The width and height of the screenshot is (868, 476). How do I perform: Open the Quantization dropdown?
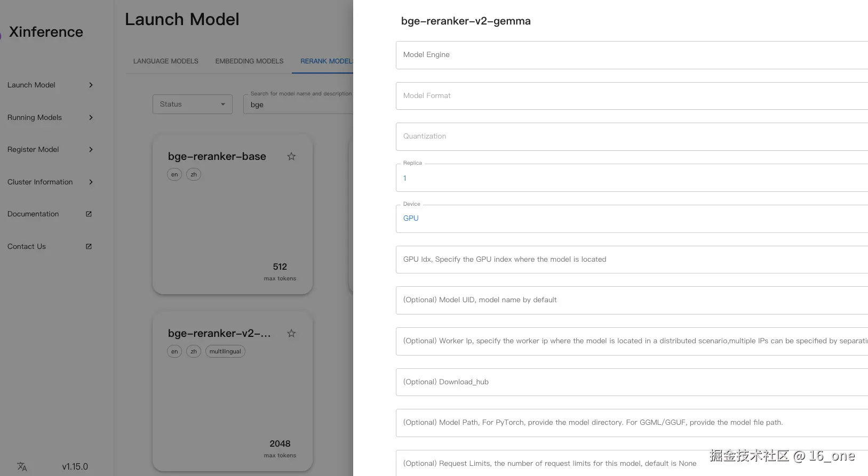(x=632, y=136)
